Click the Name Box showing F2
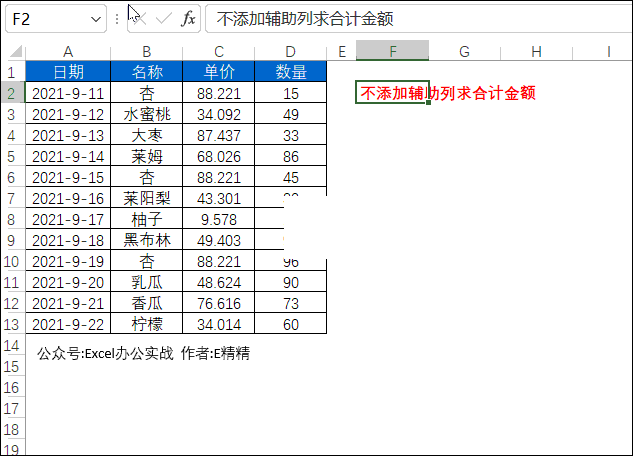This screenshot has width=633, height=456. click(x=56, y=19)
